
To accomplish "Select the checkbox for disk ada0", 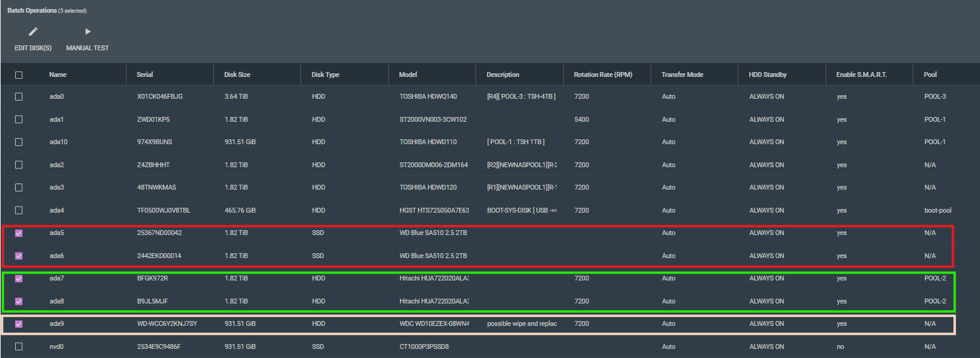I will click(19, 97).
